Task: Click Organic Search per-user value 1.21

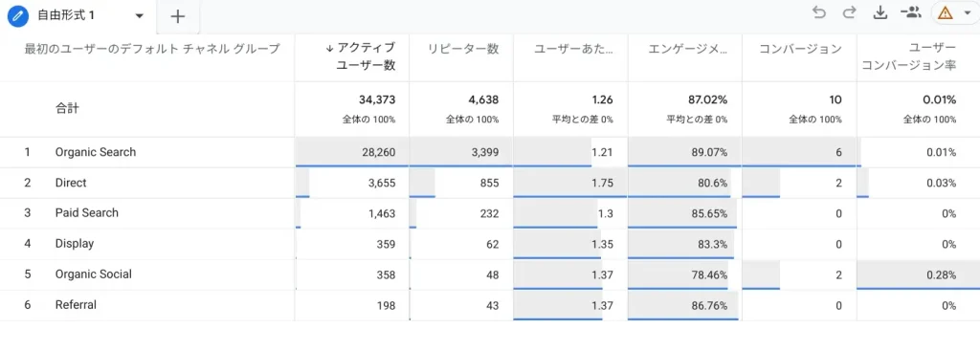Action: 603,152
